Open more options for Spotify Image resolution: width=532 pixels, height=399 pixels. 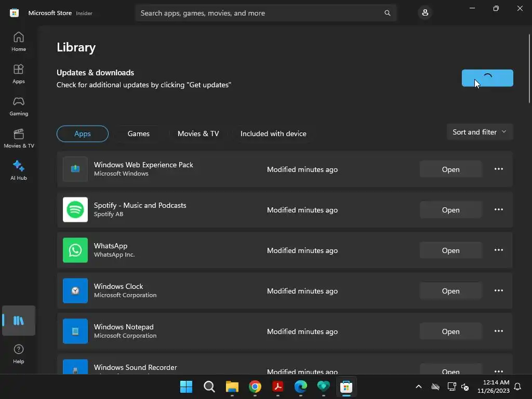click(x=498, y=210)
